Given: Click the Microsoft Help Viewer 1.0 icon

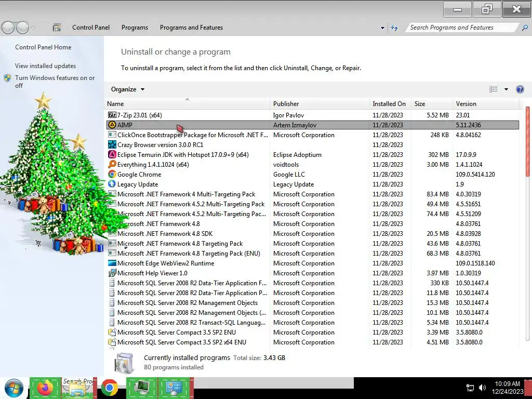Looking at the screenshot, I should coord(112,273).
